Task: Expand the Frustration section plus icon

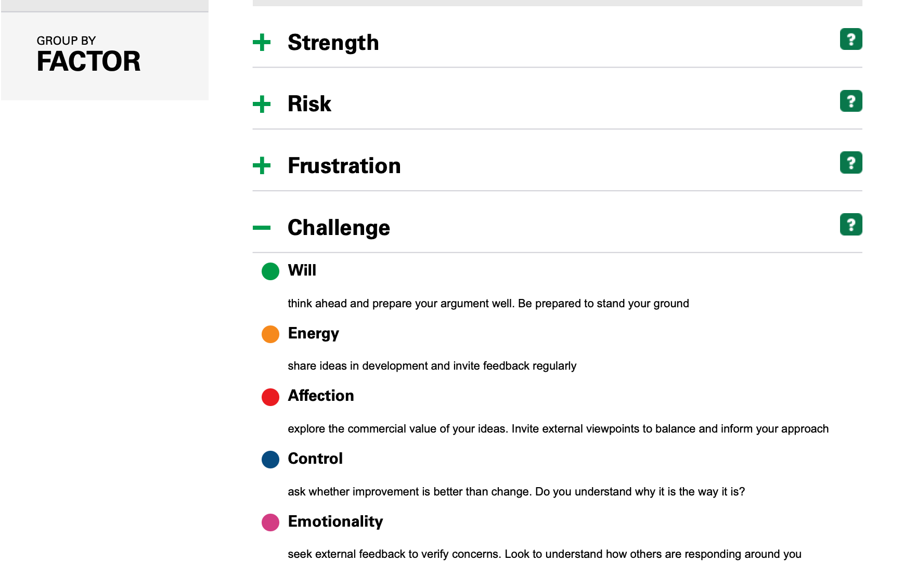Action: (262, 166)
